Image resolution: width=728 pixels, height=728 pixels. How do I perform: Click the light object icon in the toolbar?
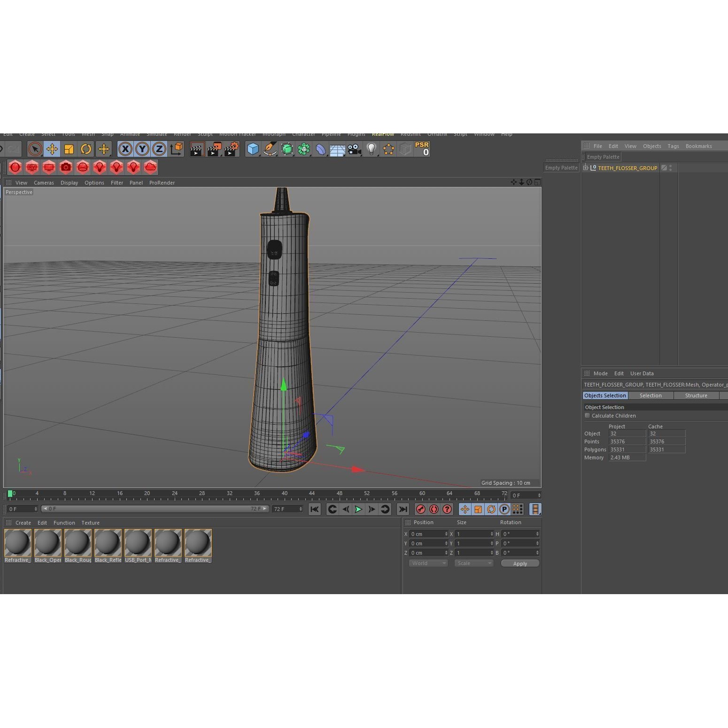371,149
